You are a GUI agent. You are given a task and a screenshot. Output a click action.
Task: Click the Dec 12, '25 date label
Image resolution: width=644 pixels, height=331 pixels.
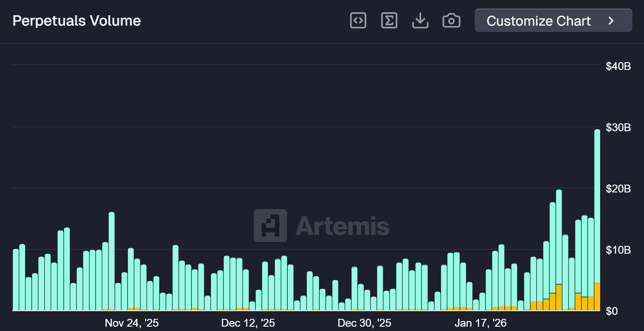pos(248,323)
